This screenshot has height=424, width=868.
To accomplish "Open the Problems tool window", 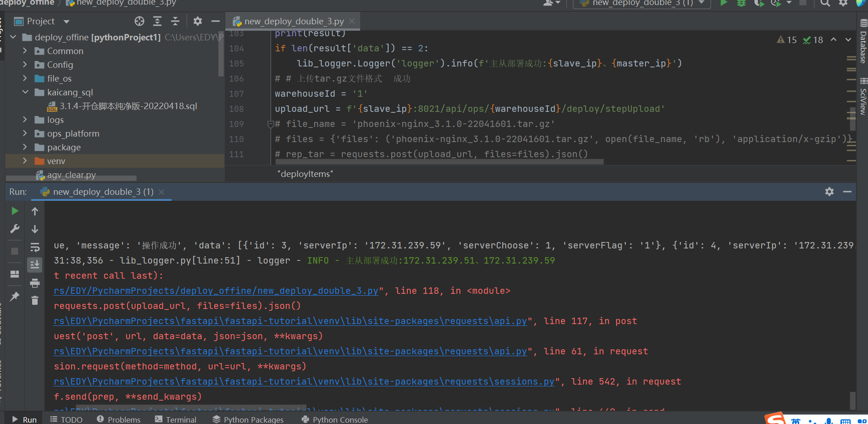I will [119, 419].
